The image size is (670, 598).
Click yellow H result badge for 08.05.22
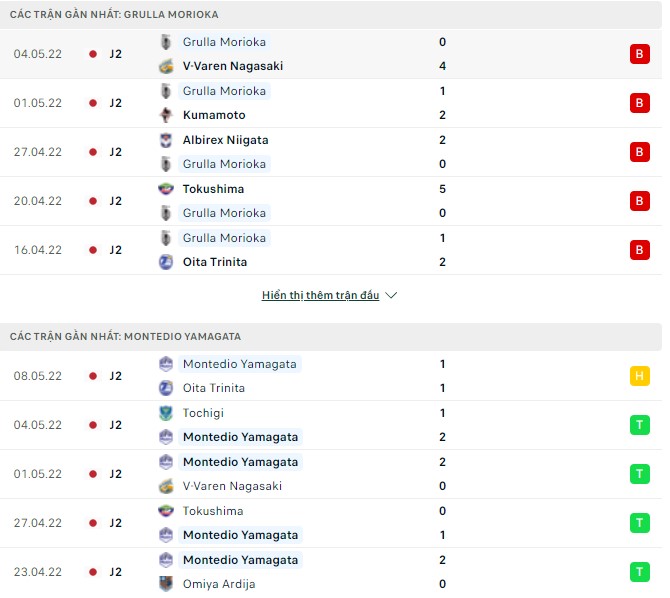[639, 376]
